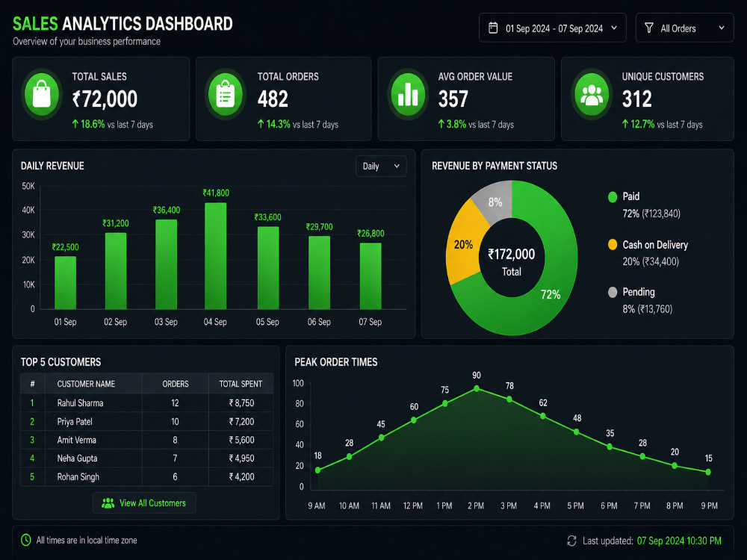Click the calendar icon in date selector
Screen dimensions: 747x560
493,28
